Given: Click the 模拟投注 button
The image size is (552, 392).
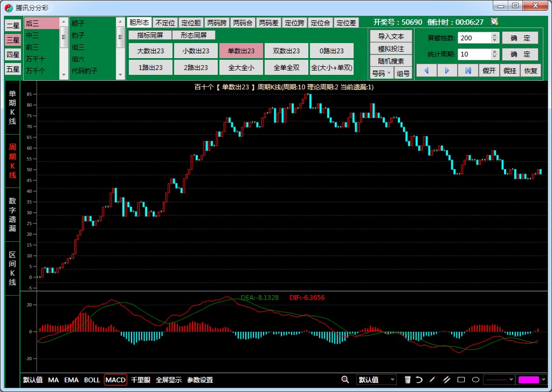Looking at the screenshot, I should [391, 49].
